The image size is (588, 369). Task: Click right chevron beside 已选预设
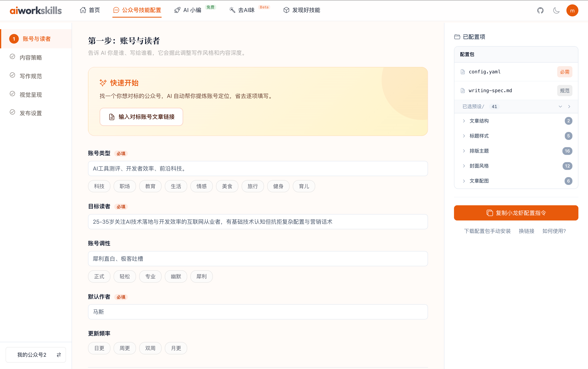pos(569,107)
